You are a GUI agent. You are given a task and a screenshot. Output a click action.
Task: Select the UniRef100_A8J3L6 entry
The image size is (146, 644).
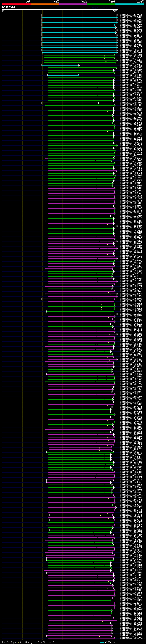131,304
